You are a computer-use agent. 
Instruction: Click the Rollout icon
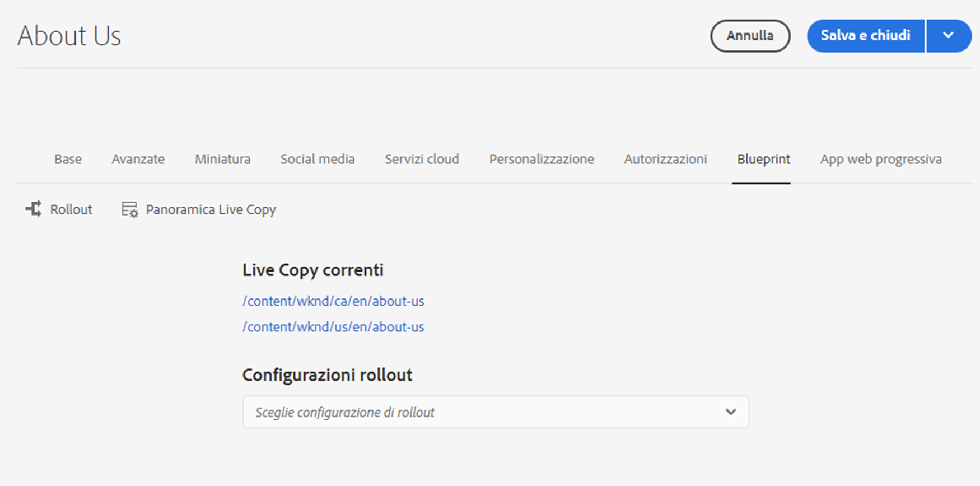tap(34, 209)
